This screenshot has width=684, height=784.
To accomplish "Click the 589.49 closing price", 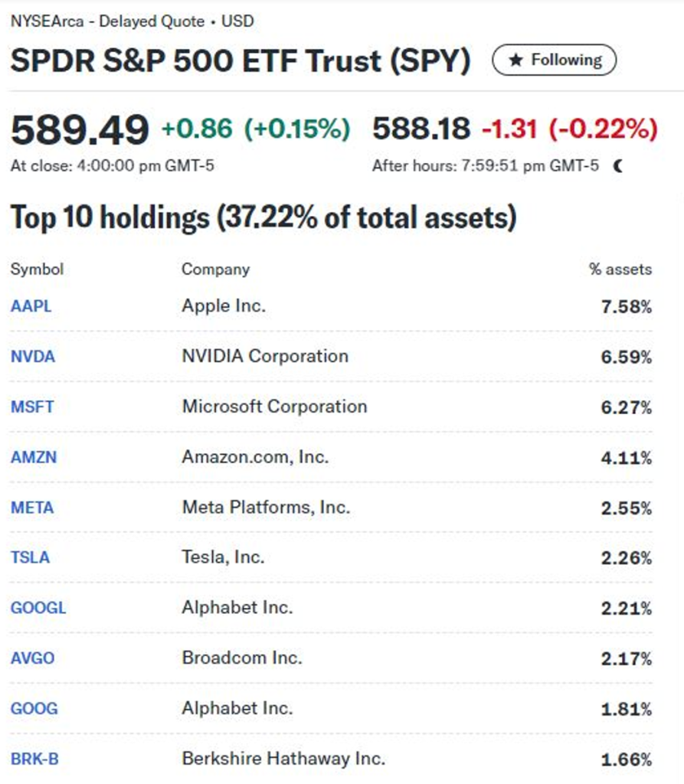I will [x=80, y=129].
